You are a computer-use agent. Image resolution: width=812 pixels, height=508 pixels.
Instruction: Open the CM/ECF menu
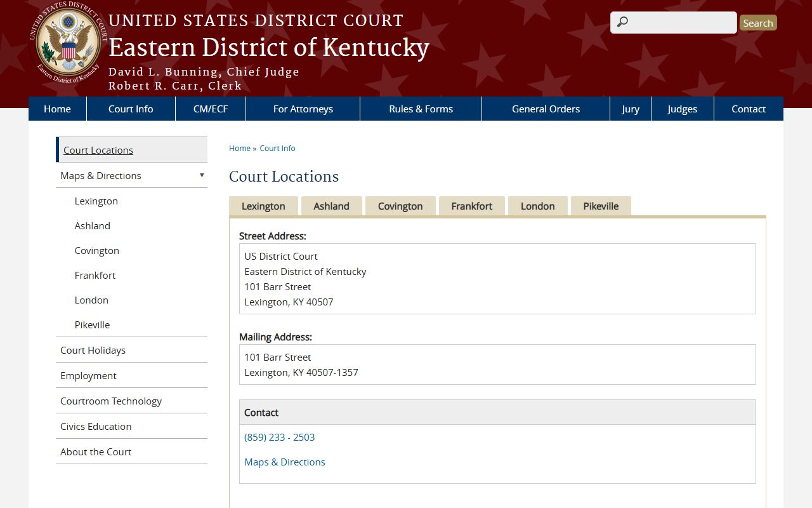click(211, 109)
